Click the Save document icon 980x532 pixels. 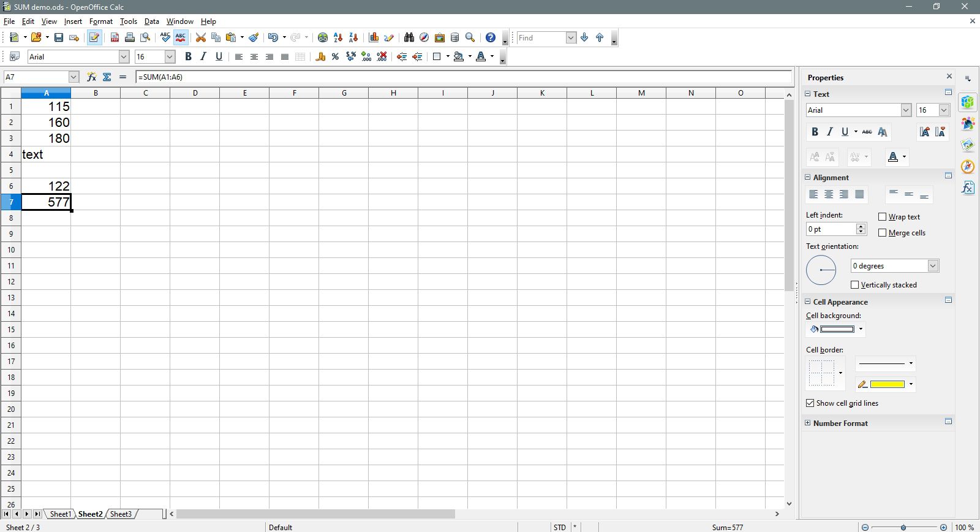tap(59, 38)
